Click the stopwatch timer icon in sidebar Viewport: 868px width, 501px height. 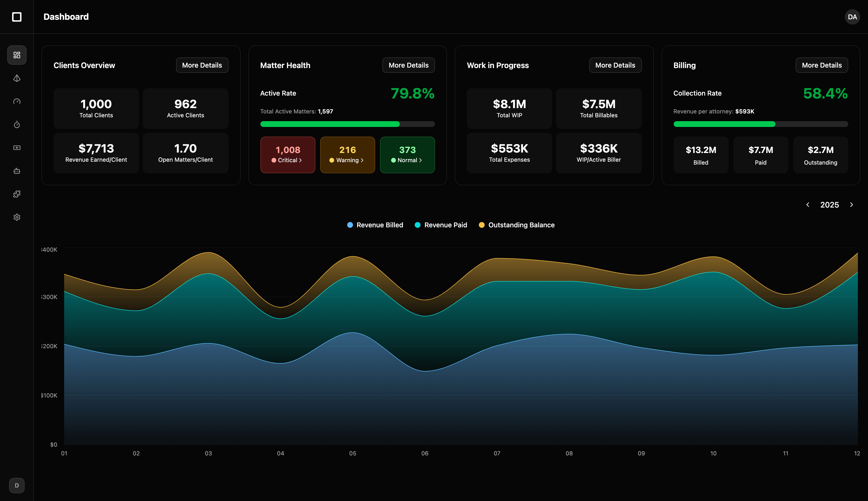pyautogui.click(x=16, y=125)
